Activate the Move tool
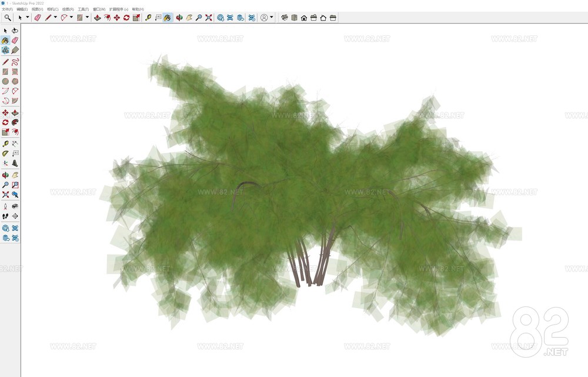 pos(116,18)
